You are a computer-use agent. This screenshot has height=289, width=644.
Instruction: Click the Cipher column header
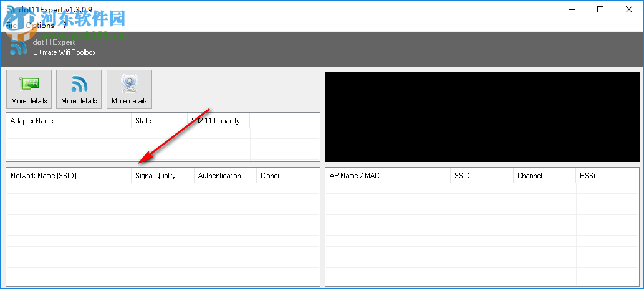point(288,175)
